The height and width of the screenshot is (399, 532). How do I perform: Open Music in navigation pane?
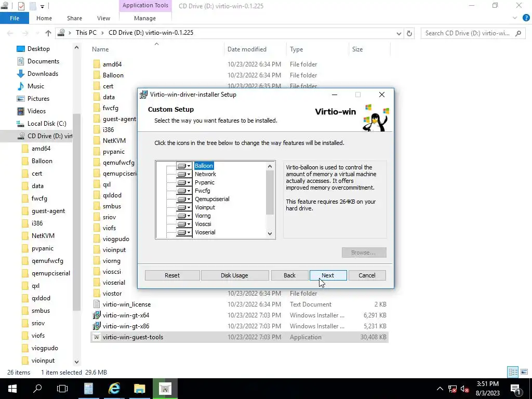pos(36,86)
